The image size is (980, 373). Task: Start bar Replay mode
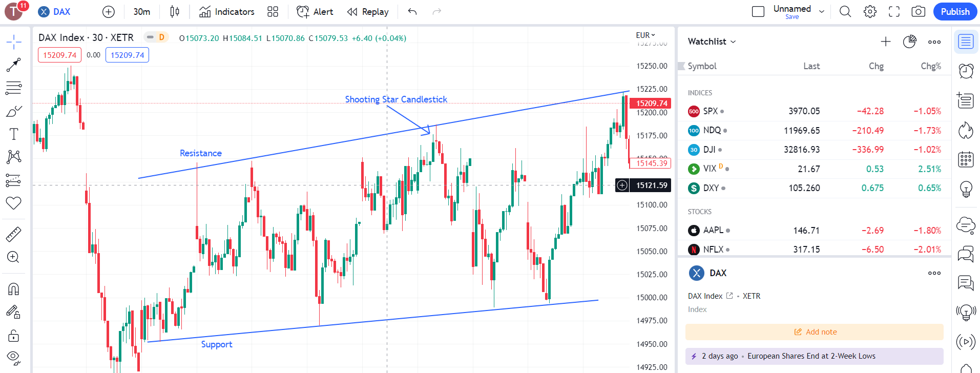click(368, 12)
